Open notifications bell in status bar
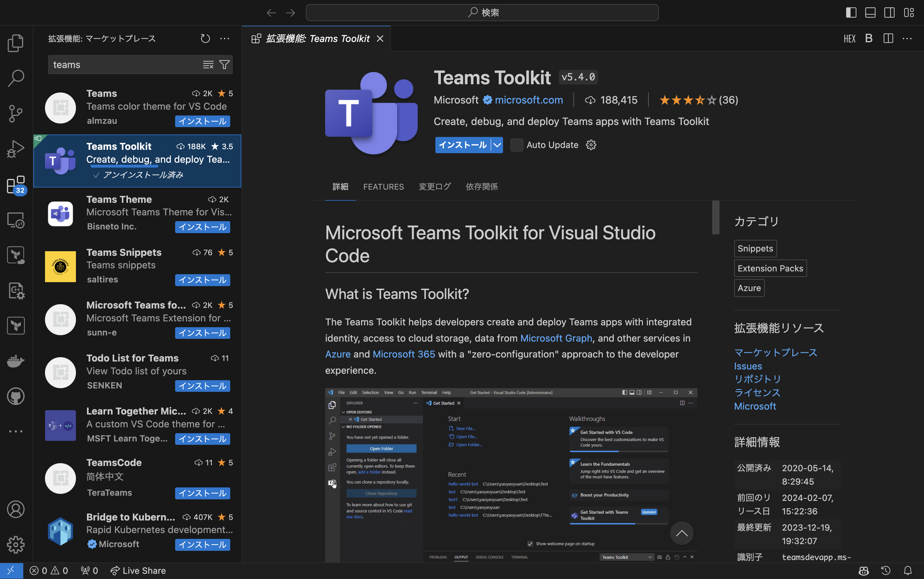Screen dimensions: 924x579 tap(907, 570)
